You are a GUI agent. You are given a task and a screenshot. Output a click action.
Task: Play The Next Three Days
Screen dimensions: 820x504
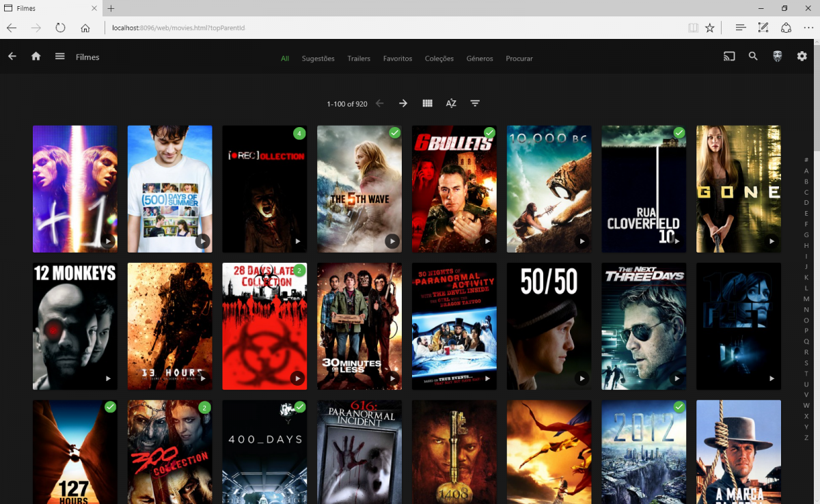pyautogui.click(x=676, y=378)
